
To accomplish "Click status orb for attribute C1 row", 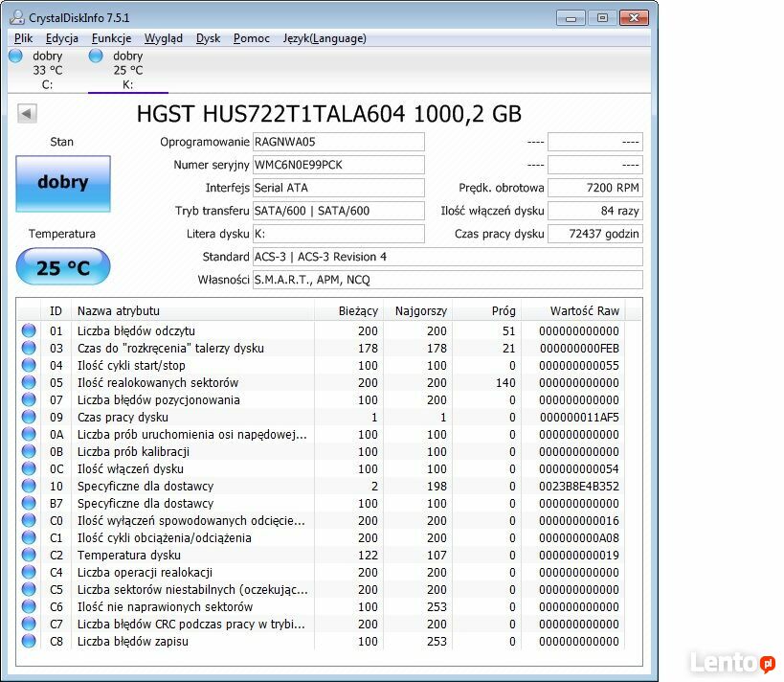I will pyautogui.click(x=29, y=537).
